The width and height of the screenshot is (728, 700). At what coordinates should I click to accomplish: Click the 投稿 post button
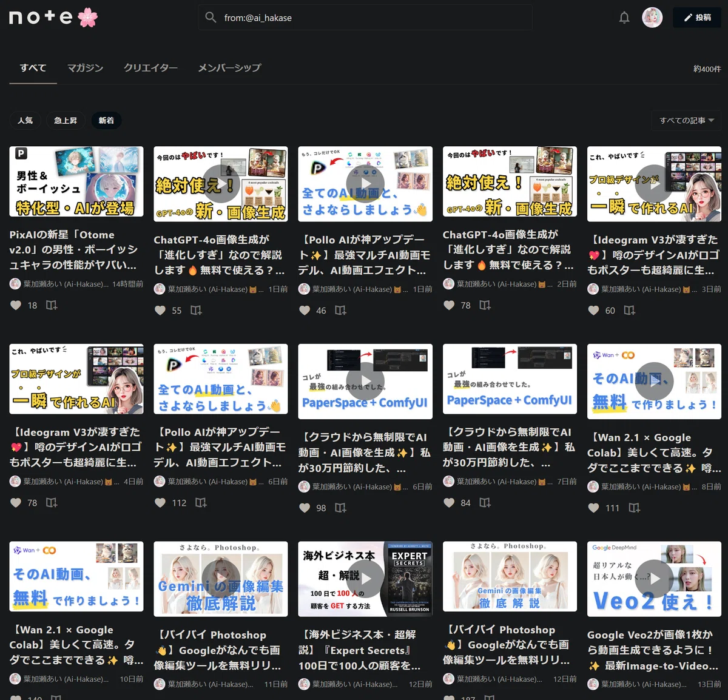click(697, 18)
